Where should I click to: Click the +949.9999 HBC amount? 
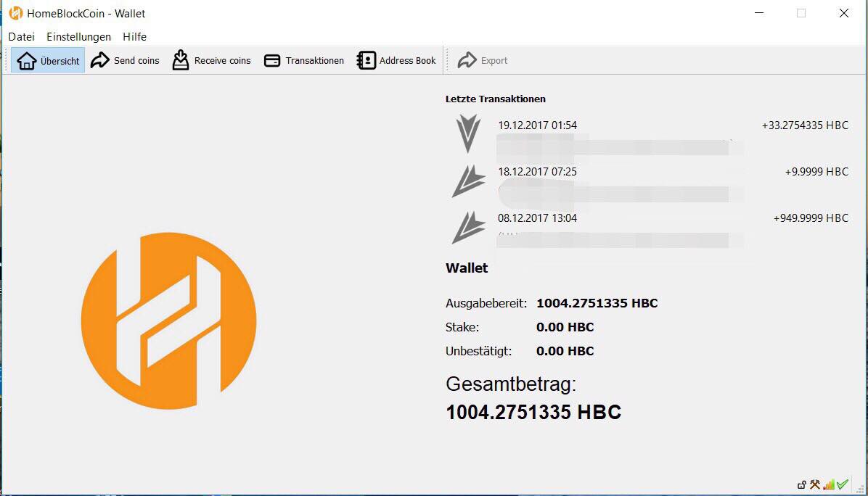click(811, 218)
